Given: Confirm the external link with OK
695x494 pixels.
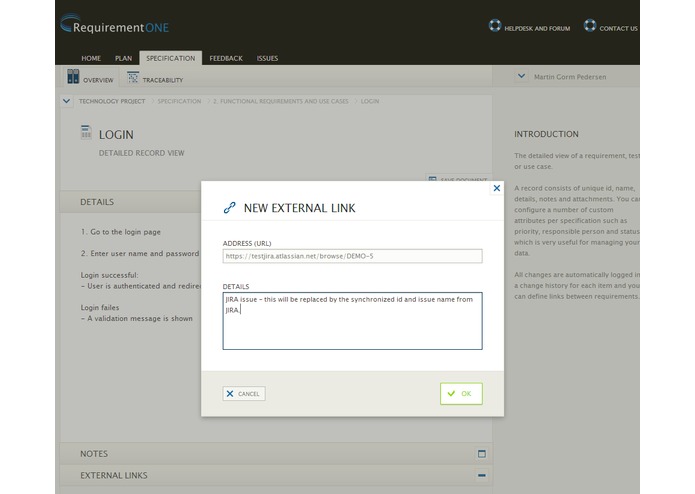Looking at the screenshot, I should (x=461, y=393).
